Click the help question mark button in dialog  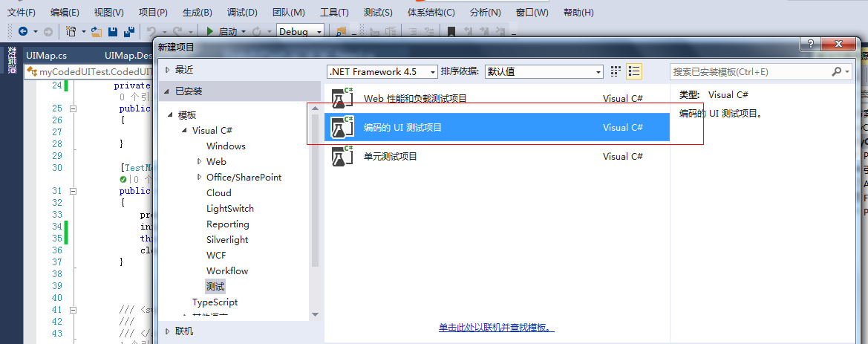coord(810,45)
